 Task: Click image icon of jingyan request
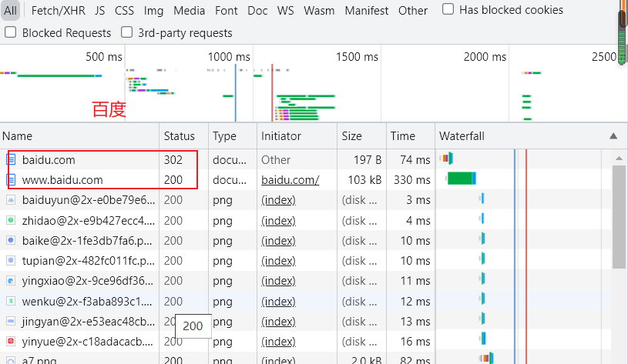pos(11,321)
